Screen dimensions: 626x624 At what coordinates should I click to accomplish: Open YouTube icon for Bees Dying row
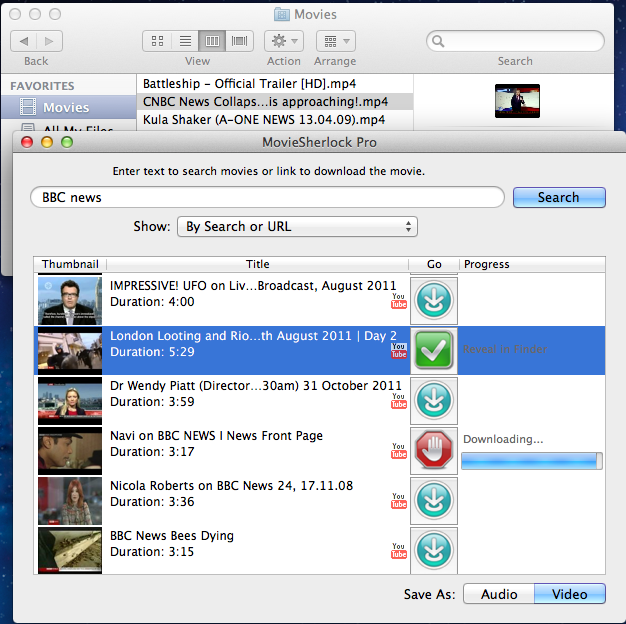[398, 551]
